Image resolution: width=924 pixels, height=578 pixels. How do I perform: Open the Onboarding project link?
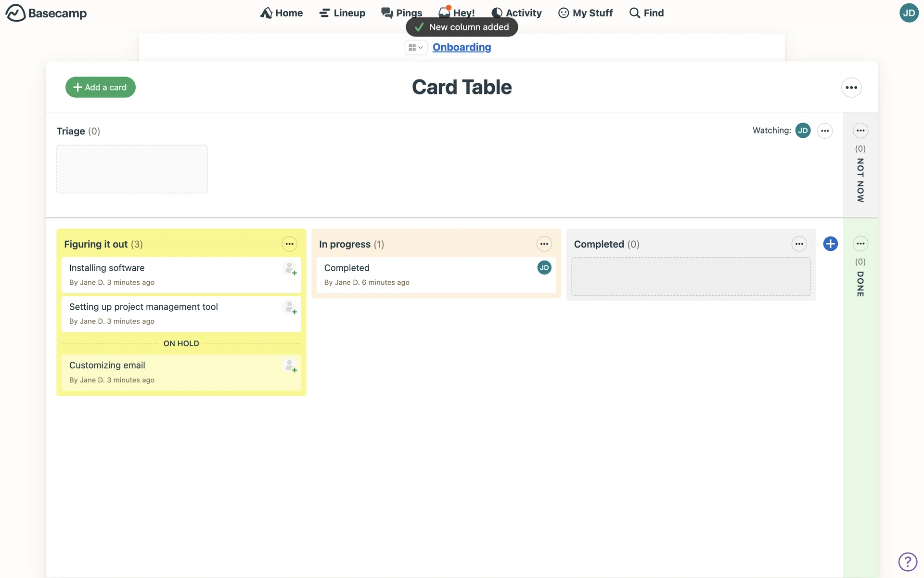point(462,47)
